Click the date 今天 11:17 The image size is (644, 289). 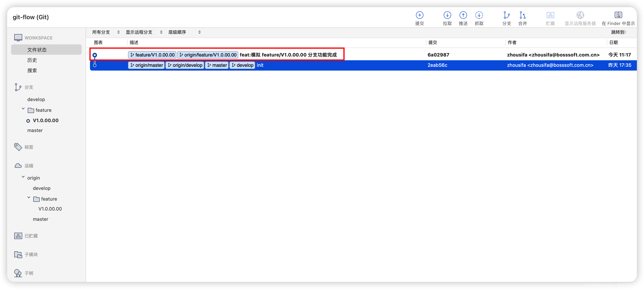pyautogui.click(x=619, y=55)
